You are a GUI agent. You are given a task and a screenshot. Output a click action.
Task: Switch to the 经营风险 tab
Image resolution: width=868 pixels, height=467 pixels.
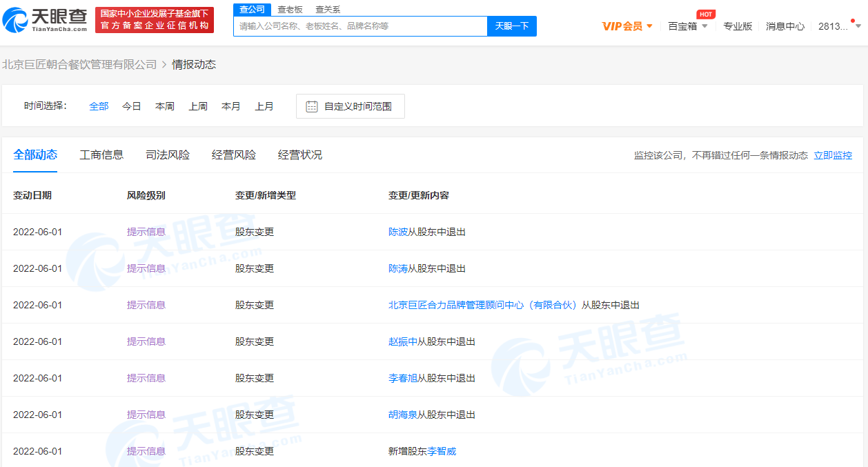pyautogui.click(x=234, y=155)
